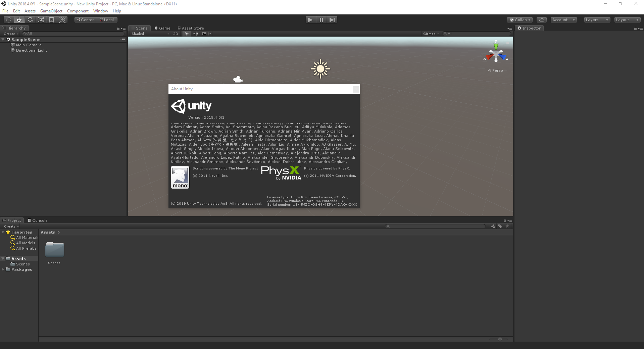Click the red X axis cone of gizmo
This screenshot has width=644, height=349.
490,57
